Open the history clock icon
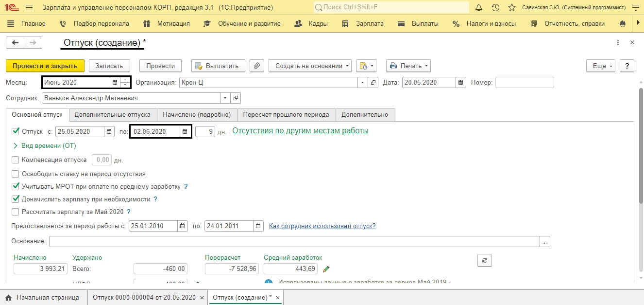Screen dimensions: 644x305 click(495, 8)
